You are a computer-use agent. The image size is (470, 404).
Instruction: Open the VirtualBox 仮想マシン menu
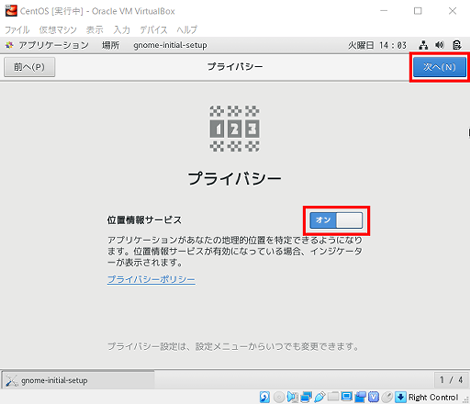coord(58,30)
